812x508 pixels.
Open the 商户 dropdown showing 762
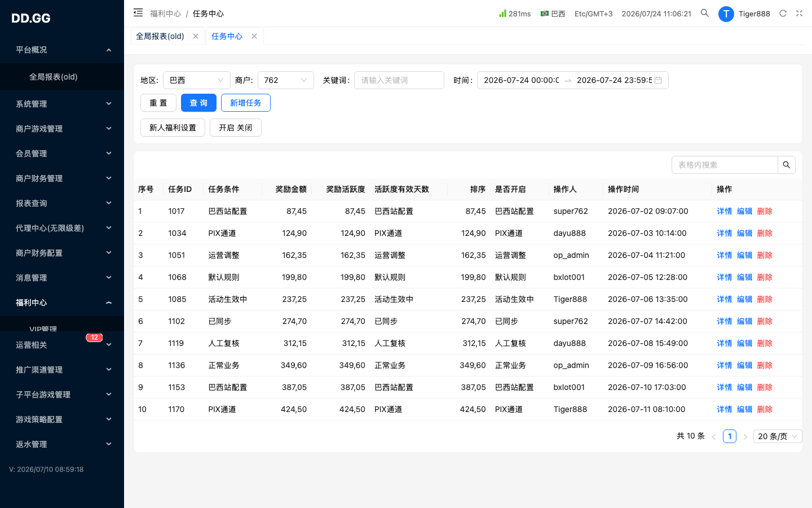(x=286, y=80)
